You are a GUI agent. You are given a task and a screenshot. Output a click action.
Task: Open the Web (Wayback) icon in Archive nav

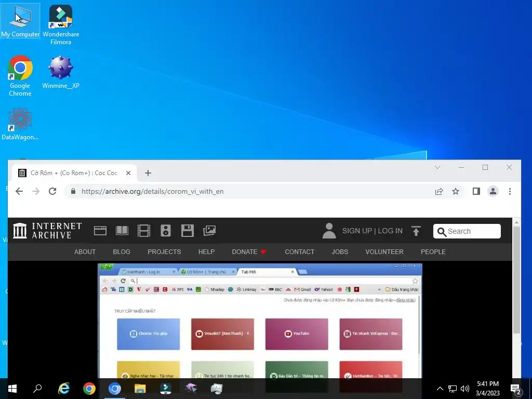100,231
